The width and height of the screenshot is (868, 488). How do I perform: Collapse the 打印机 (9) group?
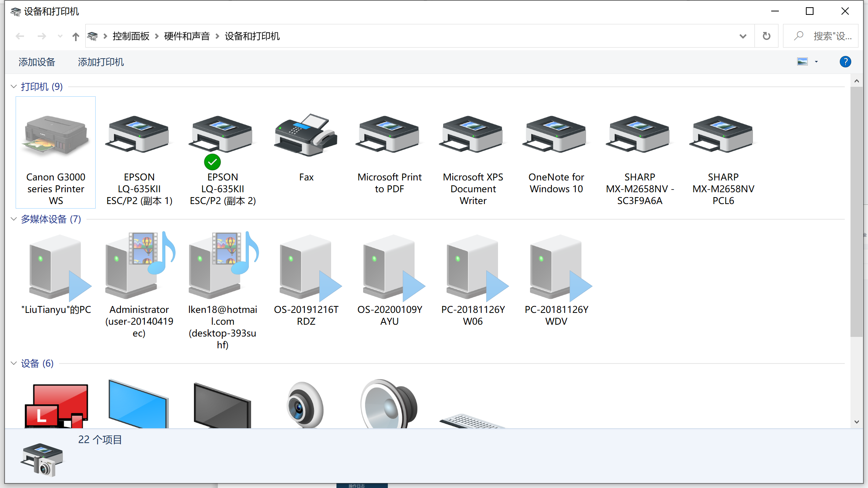click(x=14, y=86)
